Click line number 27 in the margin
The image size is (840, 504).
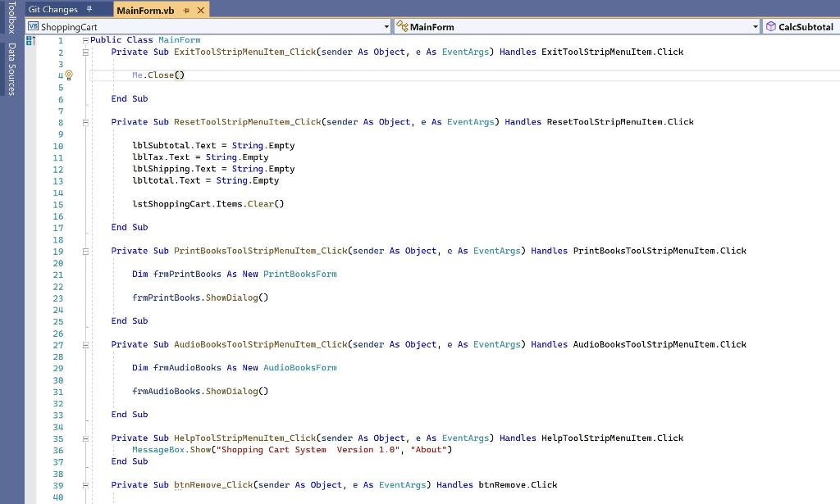[x=58, y=345]
